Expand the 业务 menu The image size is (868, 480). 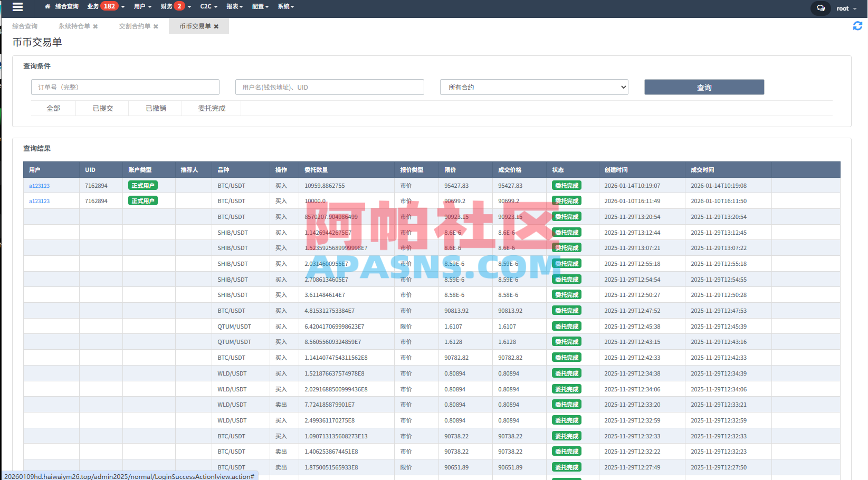[106, 7]
